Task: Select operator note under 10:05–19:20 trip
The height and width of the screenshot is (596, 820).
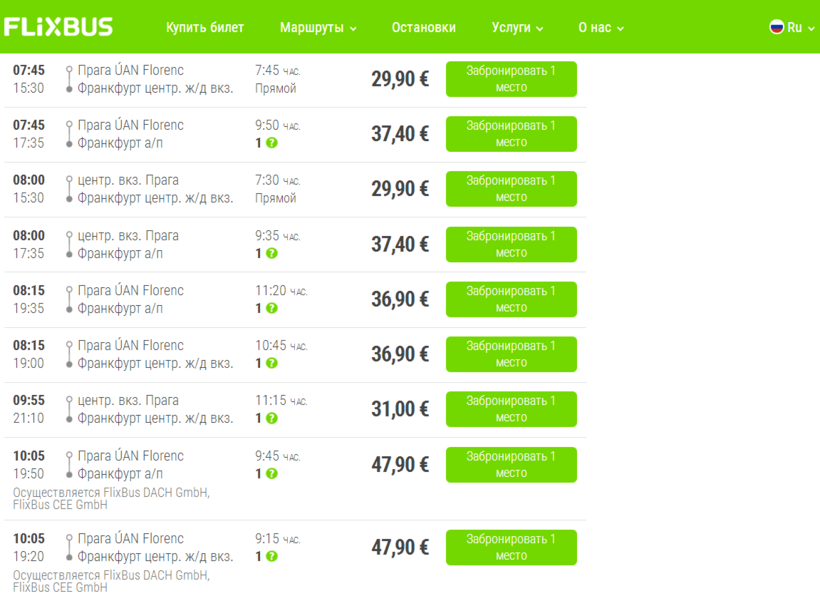Action: pyautogui.click(x=111, y=581)
